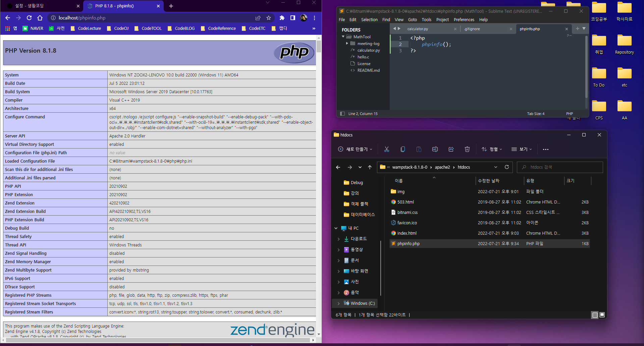Viewport: 644px width, 346px height.
Task: Open the Sublime Text File menu
Action: pos(342,20)
